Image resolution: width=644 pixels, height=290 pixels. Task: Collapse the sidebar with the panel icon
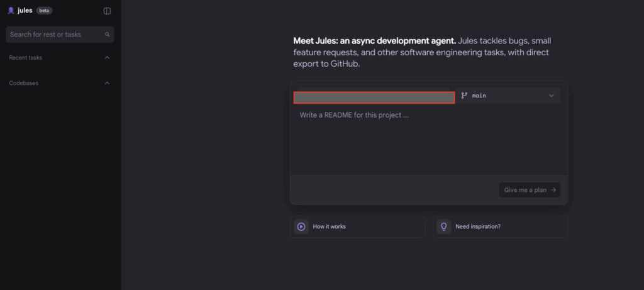click(x=107, y=11)
